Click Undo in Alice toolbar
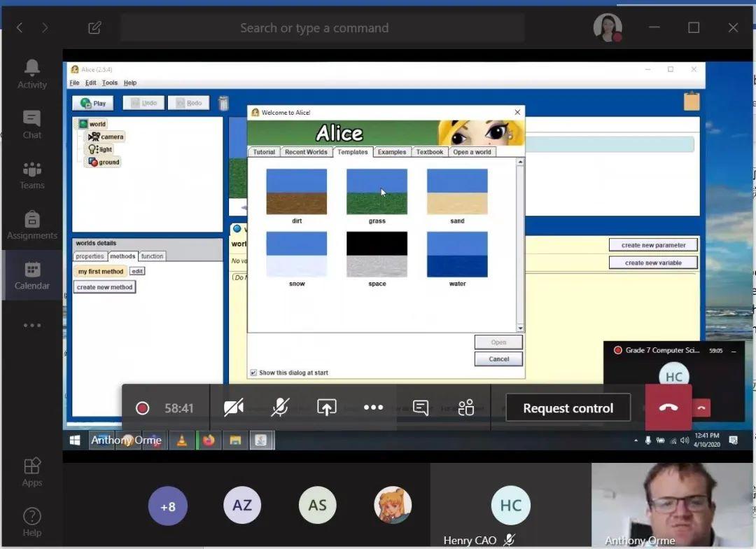This screenshot has width=756, height=549. tap(143, 103)
